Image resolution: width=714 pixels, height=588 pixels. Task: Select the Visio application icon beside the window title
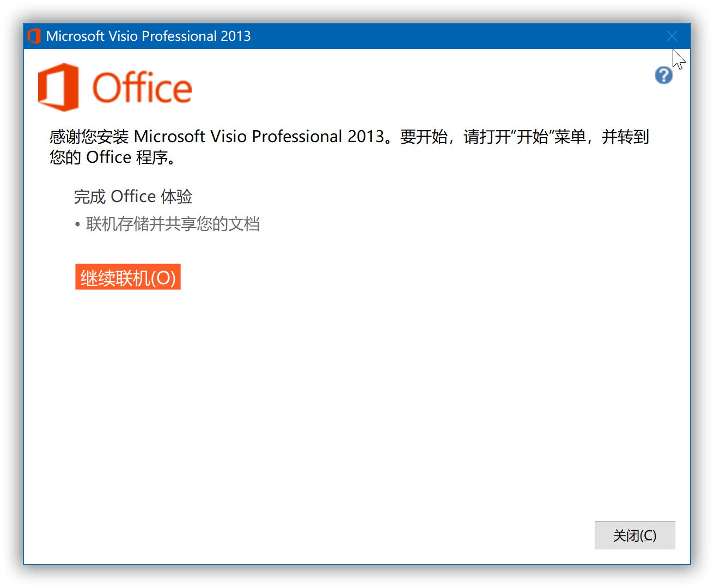pos(35,35)
